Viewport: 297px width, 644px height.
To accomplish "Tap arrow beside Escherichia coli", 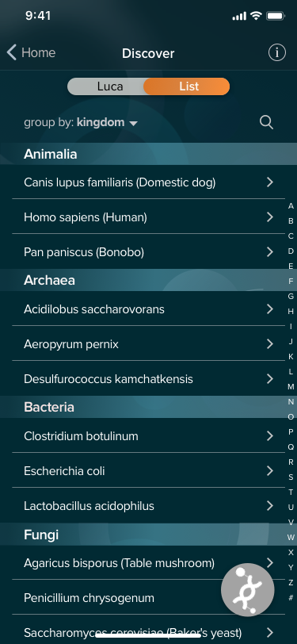I will (x=270, y=470).
